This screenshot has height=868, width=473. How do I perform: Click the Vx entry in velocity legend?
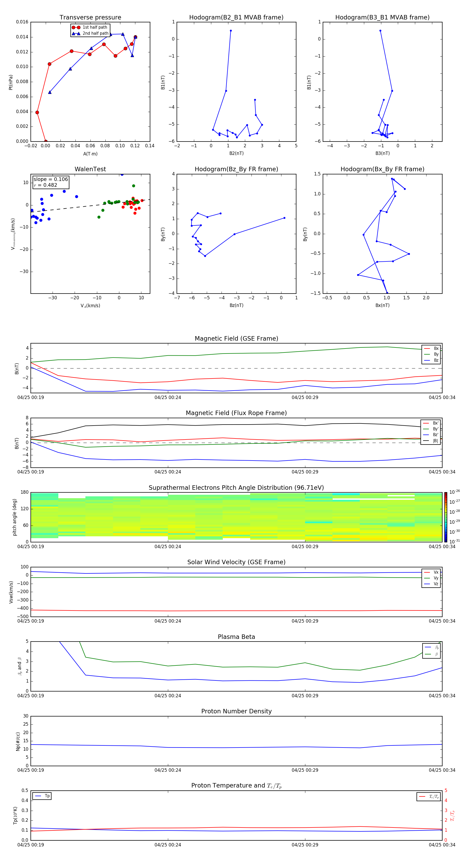coord(431,572)
